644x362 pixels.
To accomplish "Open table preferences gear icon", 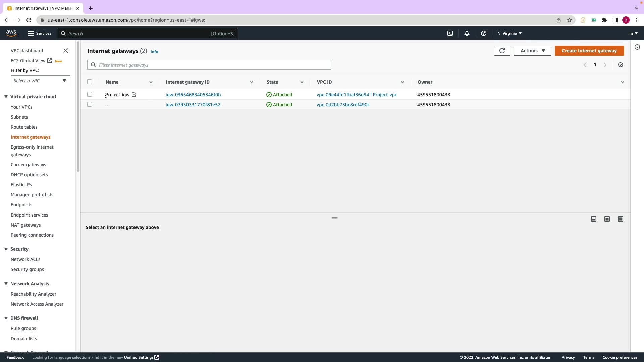I will point(620,65).
